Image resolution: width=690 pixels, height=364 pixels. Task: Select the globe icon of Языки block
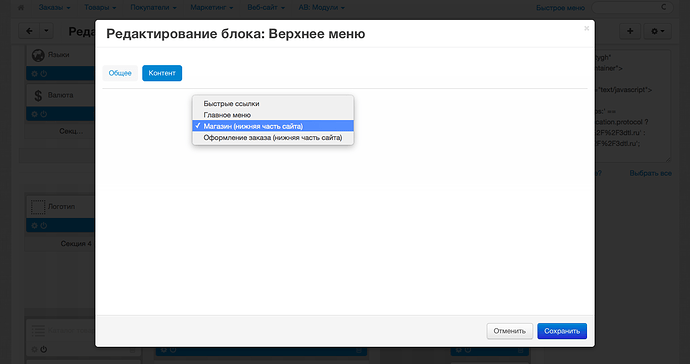tap(38, 55)
